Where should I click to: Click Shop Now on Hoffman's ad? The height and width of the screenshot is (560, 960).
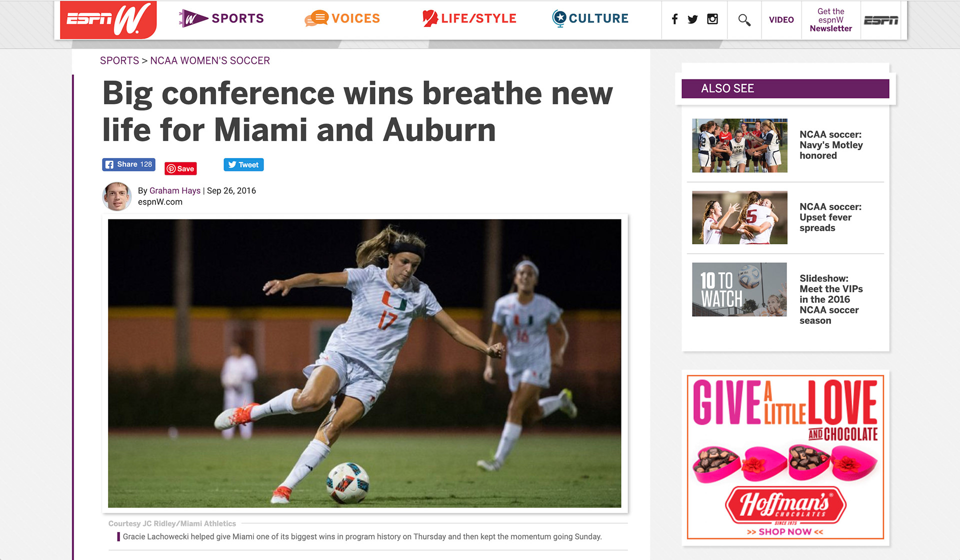(785, 531)
